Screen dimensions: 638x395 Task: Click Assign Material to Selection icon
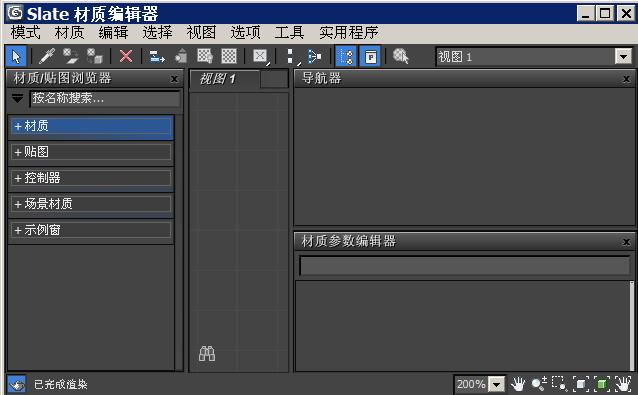95,56
